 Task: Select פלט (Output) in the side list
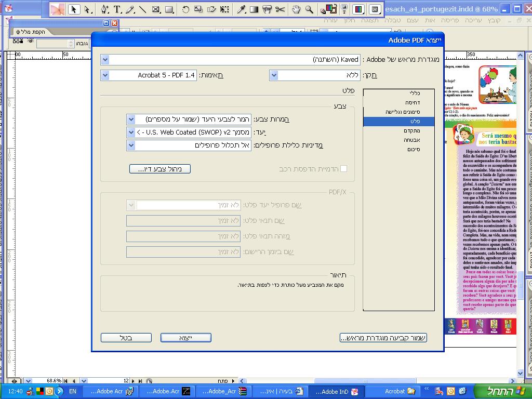(x=399, y=122)
